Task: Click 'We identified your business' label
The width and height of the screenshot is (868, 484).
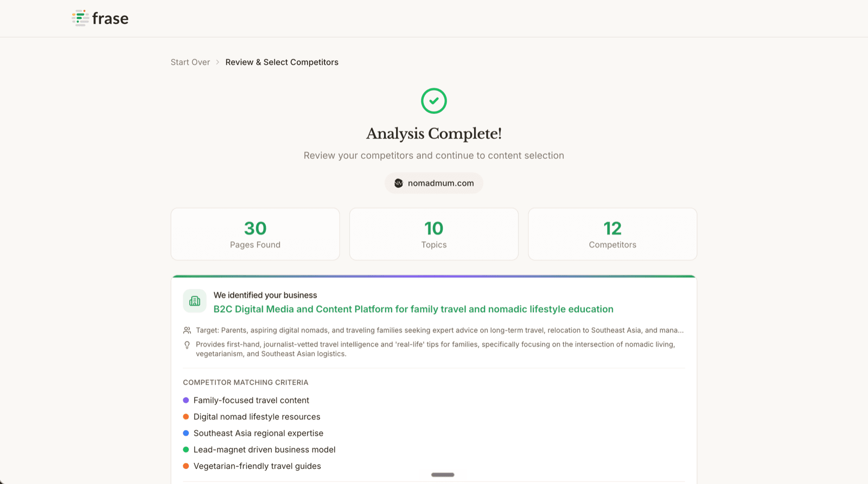Action: coord(265,295)
